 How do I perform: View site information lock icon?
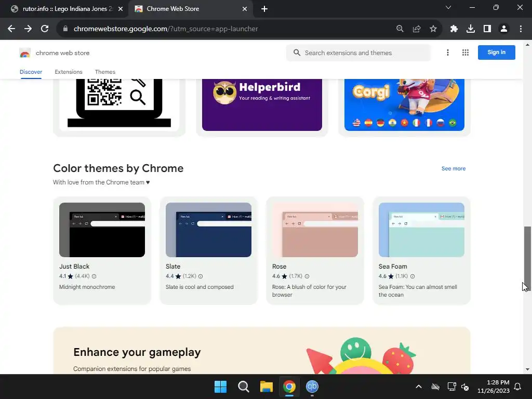[x=65, y=29]
